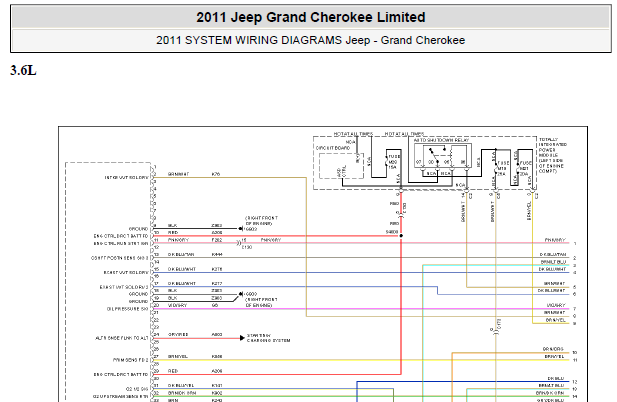Click the S4808 splice dot on the red wire
Image resolution: width=617 pixels, height=402 pixels.
401,236
